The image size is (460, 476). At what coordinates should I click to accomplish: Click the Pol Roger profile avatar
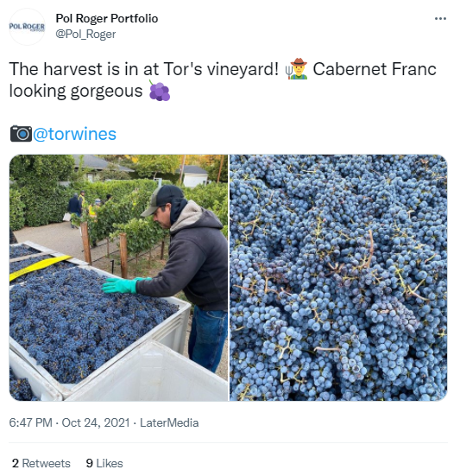27,27
